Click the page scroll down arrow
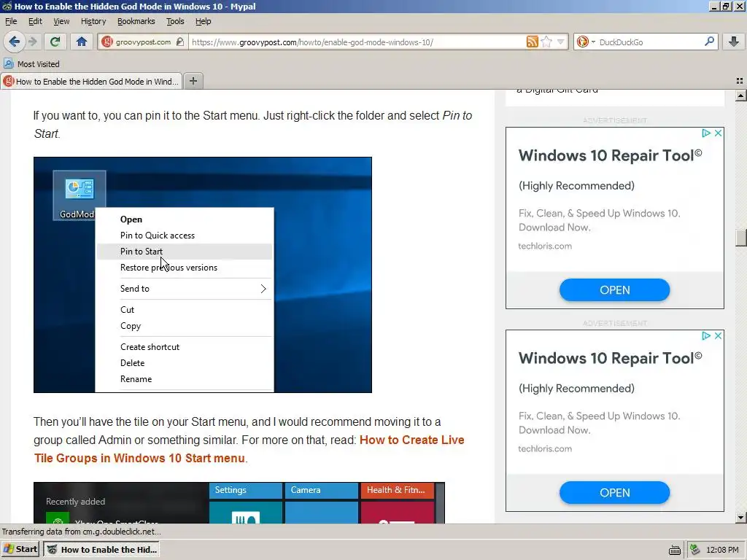The height and width of the screenshot is (560, 747). tap(740, 517)
